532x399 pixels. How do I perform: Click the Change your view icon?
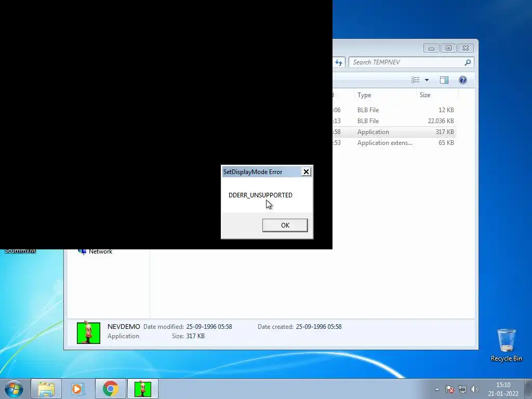pos(415,79)
